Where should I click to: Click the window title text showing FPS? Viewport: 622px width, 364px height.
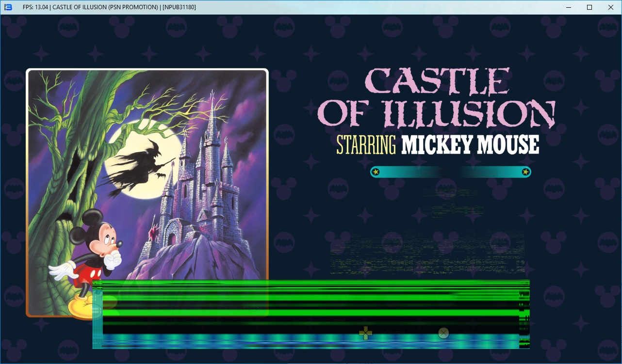pos(109,7)
